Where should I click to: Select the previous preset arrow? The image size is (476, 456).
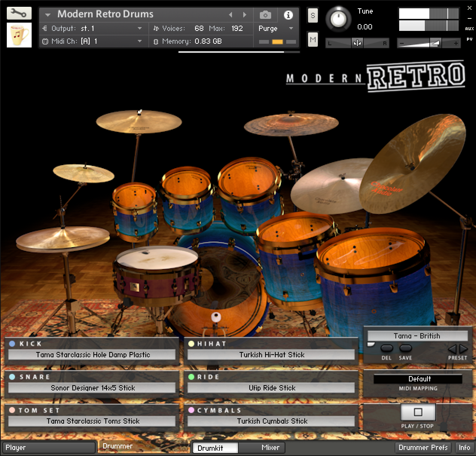click(x=452, y=349)
